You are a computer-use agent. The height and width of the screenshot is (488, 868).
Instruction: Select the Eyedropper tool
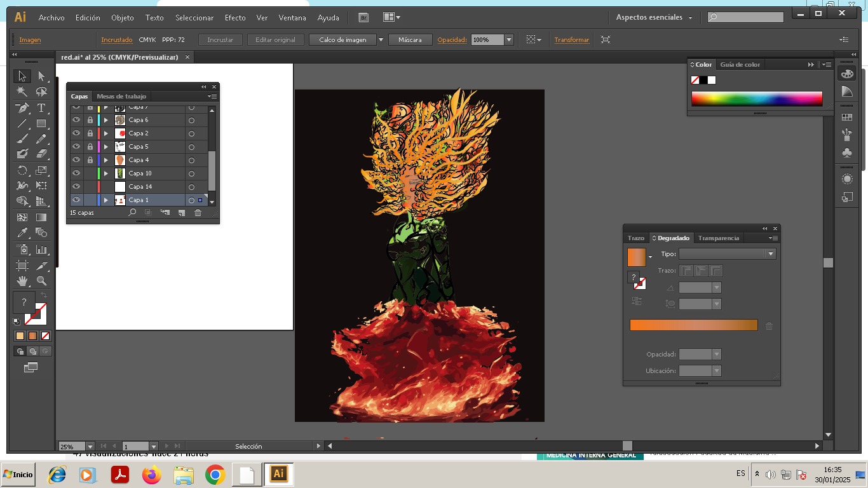(22, 233)
